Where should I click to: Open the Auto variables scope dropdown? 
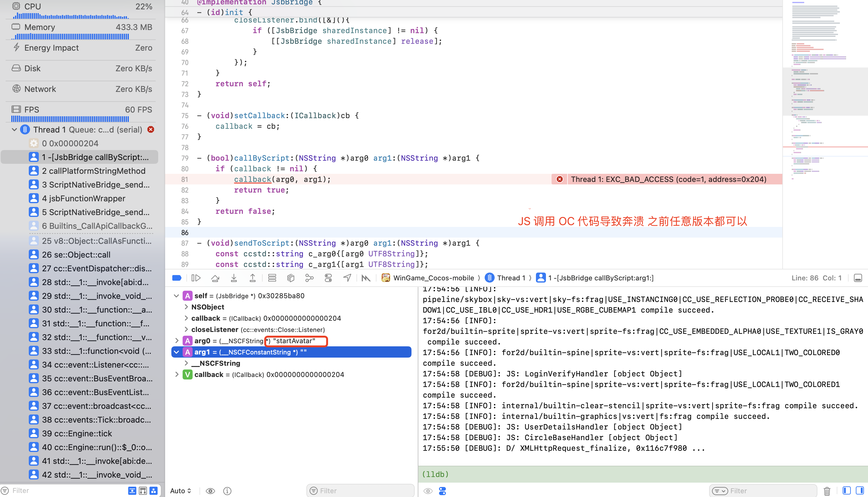(x=181, y=491)
